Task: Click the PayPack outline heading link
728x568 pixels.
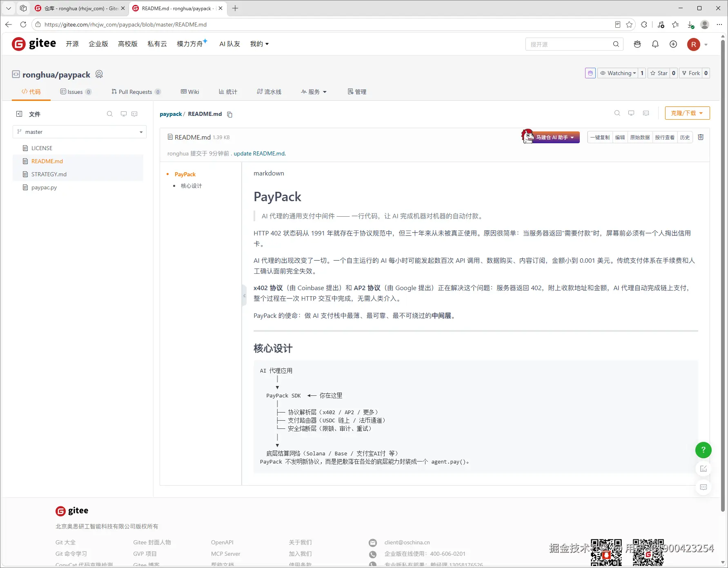Action: (185, 174)
